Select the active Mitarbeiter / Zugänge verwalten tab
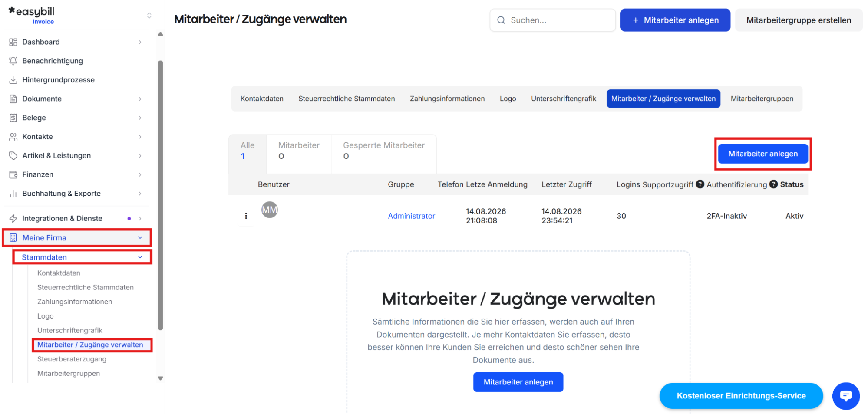868x414 pixels. 663,99
